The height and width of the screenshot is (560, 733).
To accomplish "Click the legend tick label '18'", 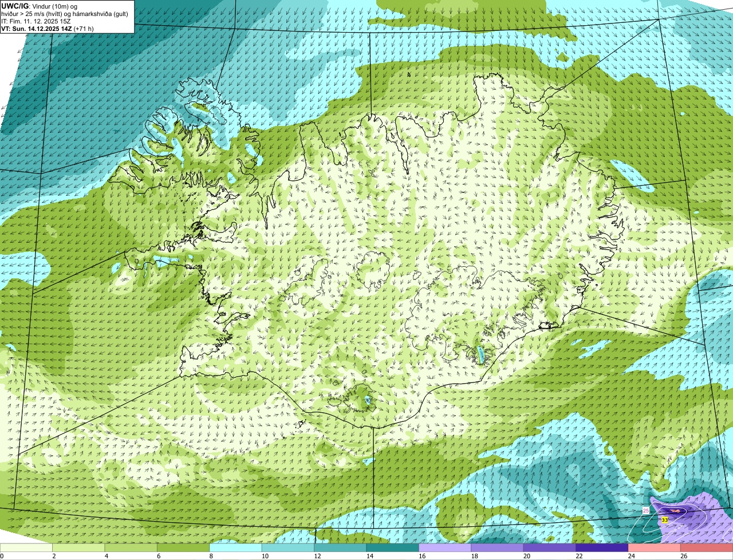I will coord(474,556).
